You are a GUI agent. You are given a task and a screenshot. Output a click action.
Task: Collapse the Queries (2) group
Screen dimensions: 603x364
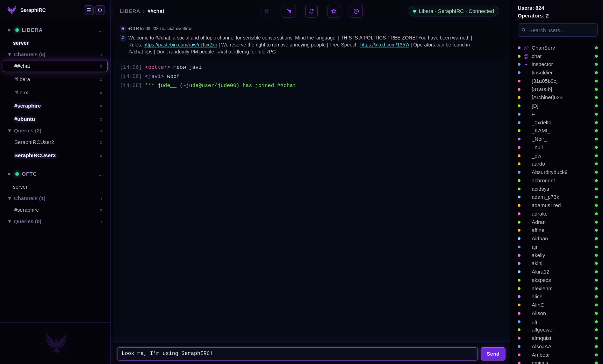click(x=9, y=131)
